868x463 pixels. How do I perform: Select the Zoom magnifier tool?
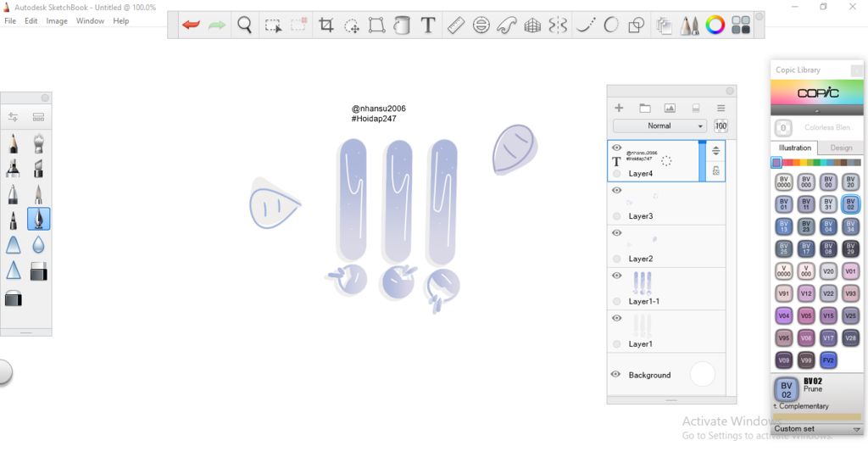pos(244,25)
